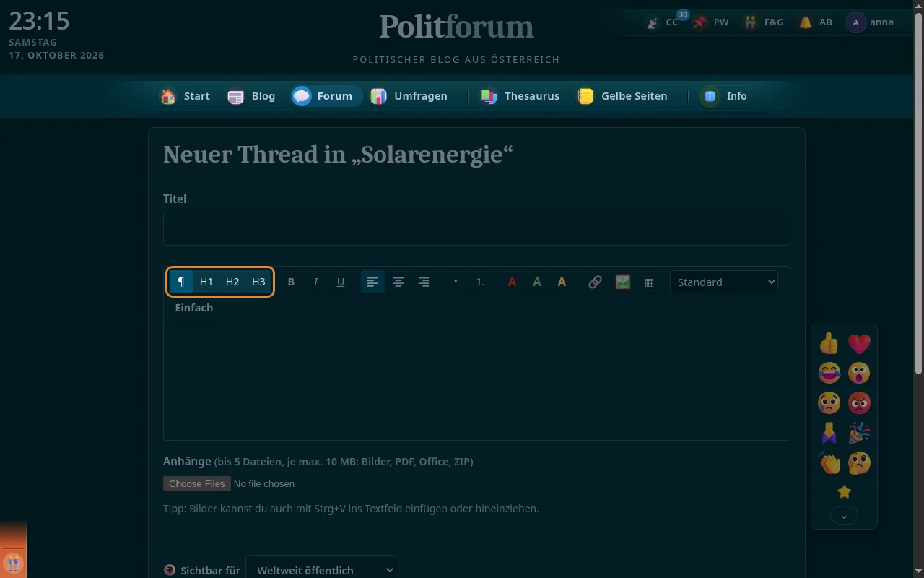Add the thinking face emoji

point(859,462)
